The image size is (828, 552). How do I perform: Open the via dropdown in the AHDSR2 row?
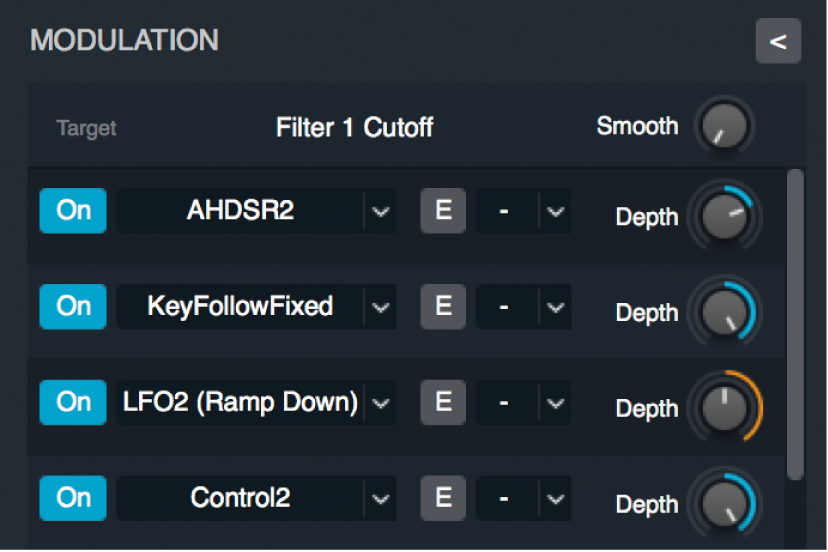click(555, 212)
